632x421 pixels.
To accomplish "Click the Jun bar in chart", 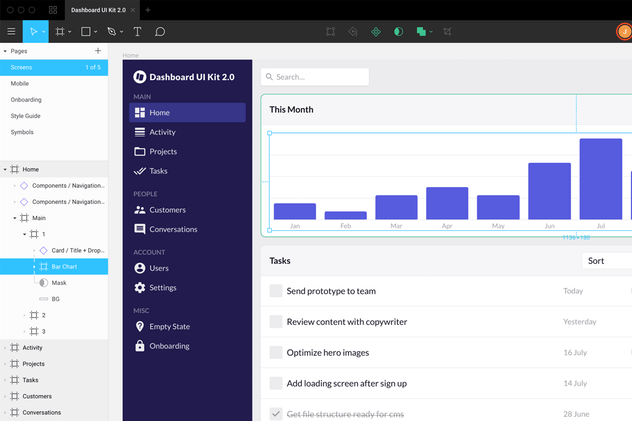I will point(550,191).
